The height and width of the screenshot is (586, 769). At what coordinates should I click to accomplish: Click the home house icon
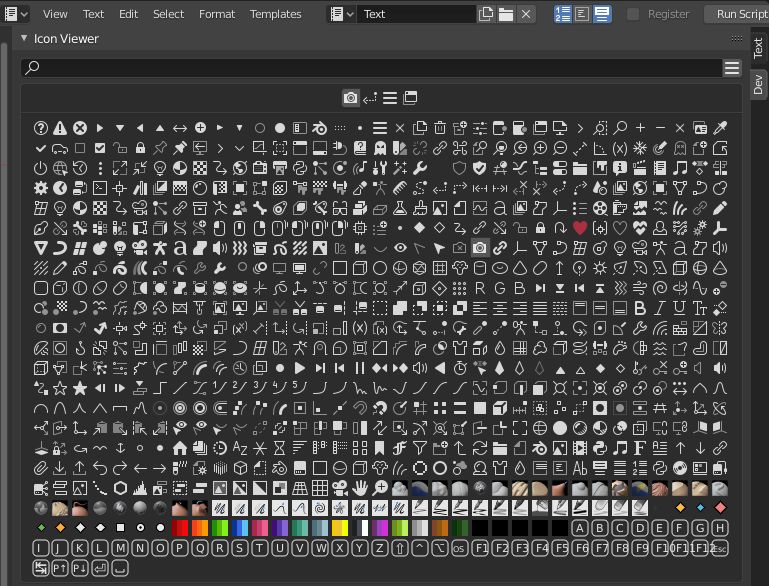pyautogui.click(x=180, y=448)
